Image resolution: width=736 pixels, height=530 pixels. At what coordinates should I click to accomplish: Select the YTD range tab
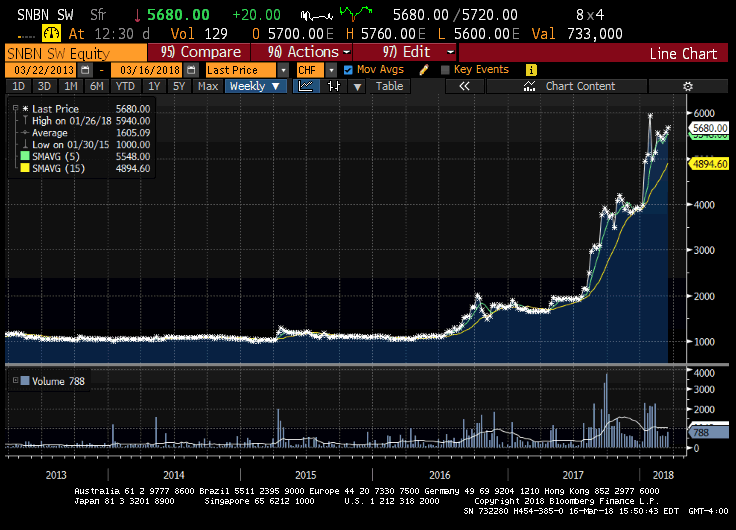coord(125,86)
